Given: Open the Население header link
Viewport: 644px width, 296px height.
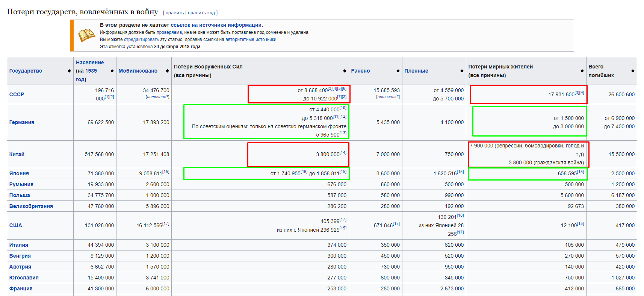Looking at the screenshot, I should pos(90,62).
